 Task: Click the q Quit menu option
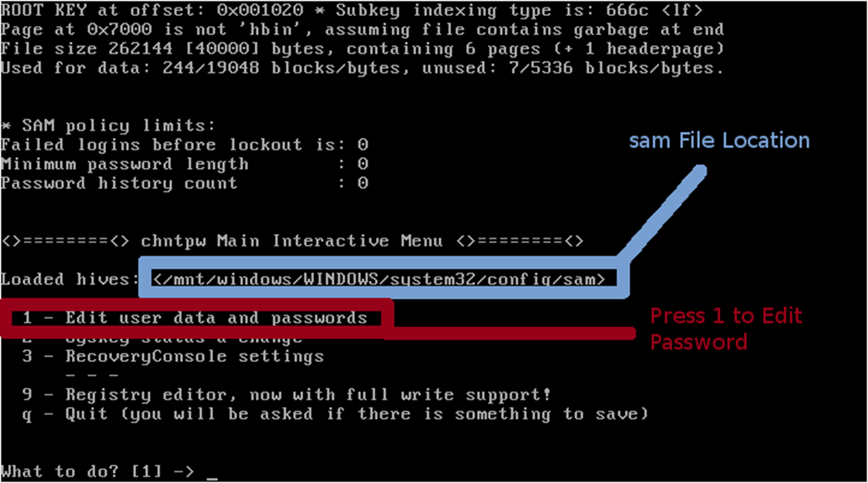(x=335, y=414)
